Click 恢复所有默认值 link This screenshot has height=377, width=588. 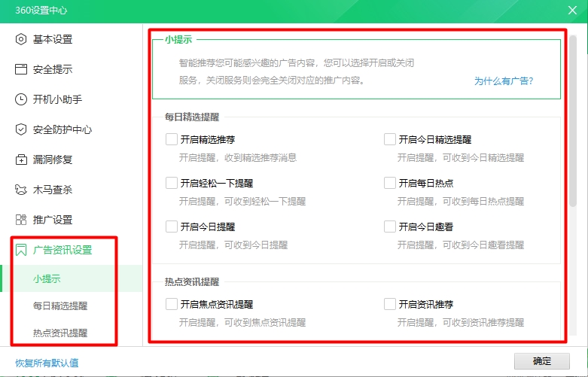(47, 363)
